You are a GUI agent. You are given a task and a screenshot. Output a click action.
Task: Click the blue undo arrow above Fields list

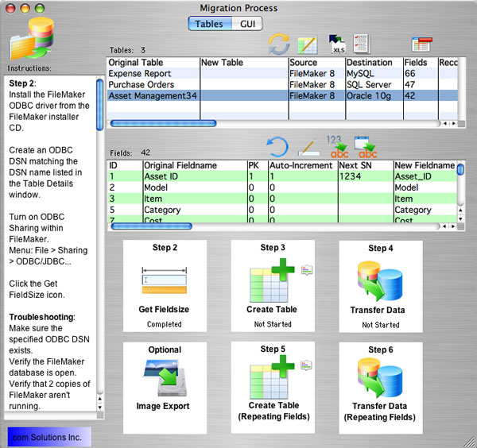click(277, 147)
